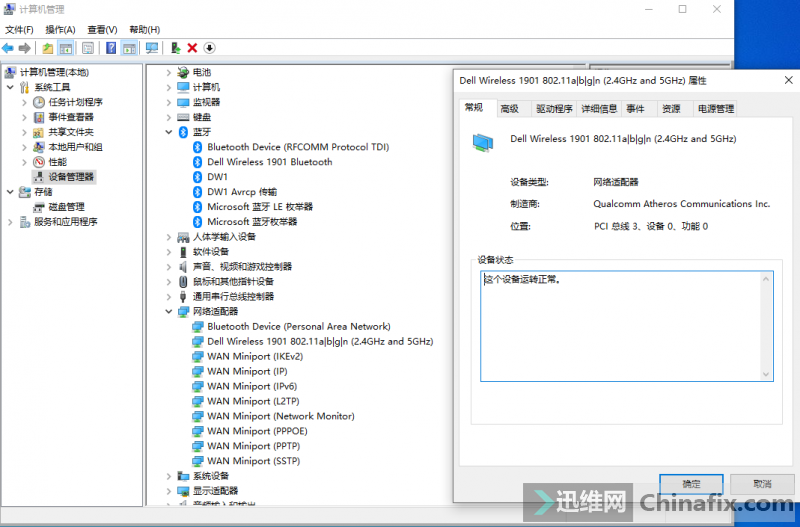The height and width of the screenshot is (527, 800).
Task: Click the red X uninstall device icon
Action: (192, 48)
